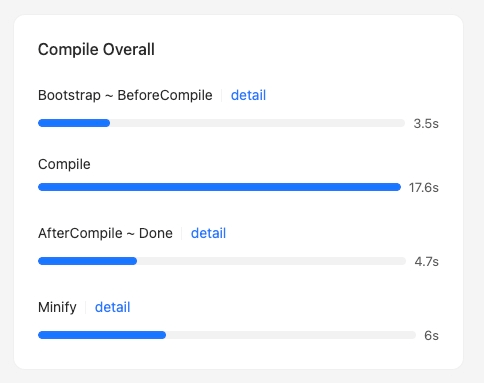Click the 4.7s duration value
484x383 pixels.
click(426, 262)
